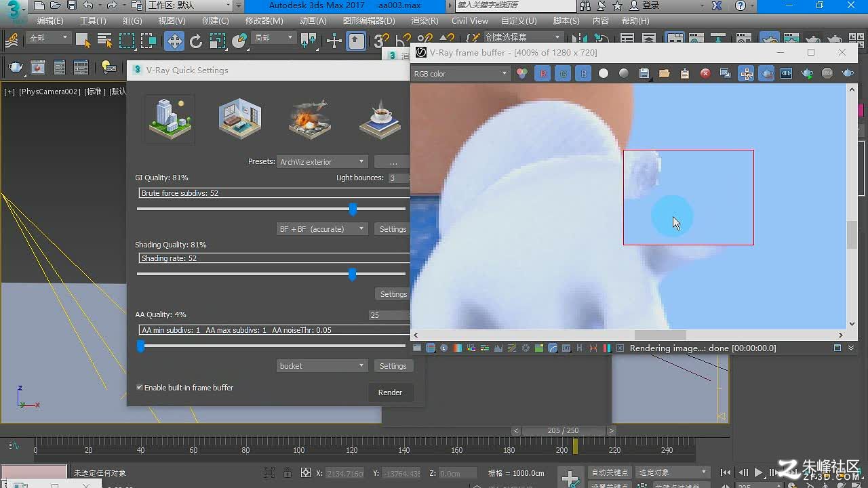Choose the Rectangular Selection Region tool
The width and height of the screenshot is (868, 488).
[127, 41]
